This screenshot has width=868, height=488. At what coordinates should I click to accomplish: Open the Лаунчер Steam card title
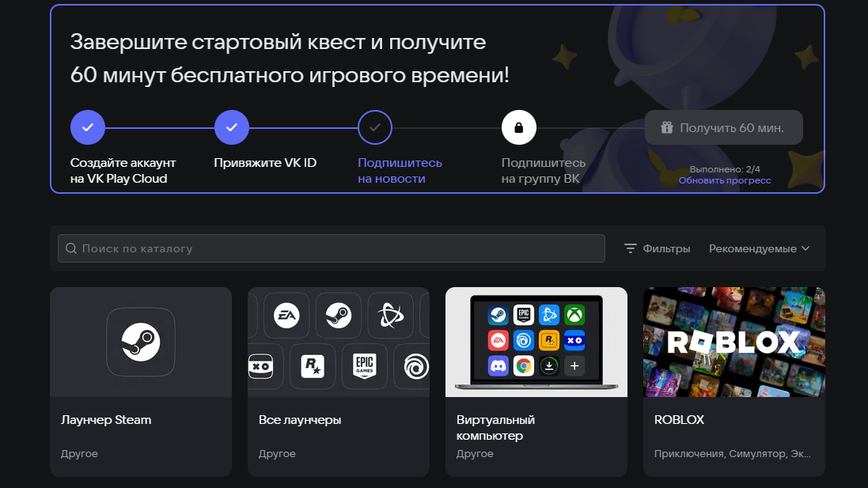[x=106, y=420]
